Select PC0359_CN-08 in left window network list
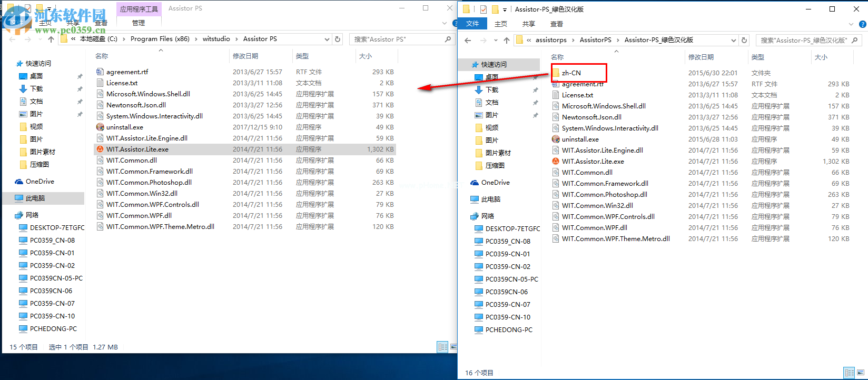The image size is (868, 380). click(52, 241)
